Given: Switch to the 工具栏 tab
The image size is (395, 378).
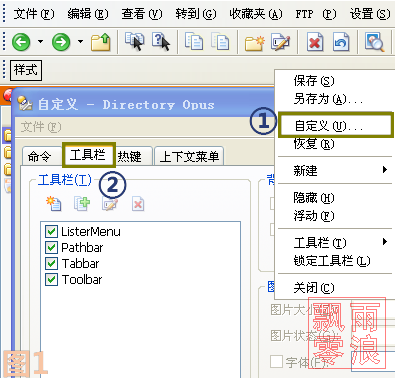Looking at the screenshot, I should 88,155.
